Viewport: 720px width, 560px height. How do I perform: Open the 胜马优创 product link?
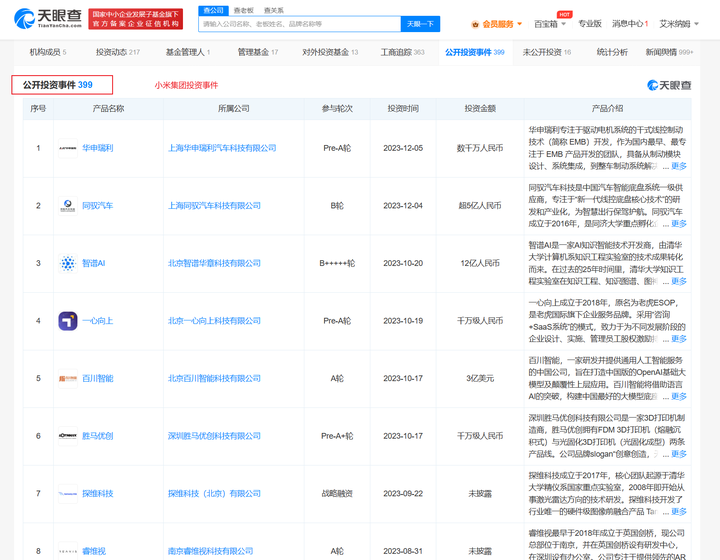(97, 436)
